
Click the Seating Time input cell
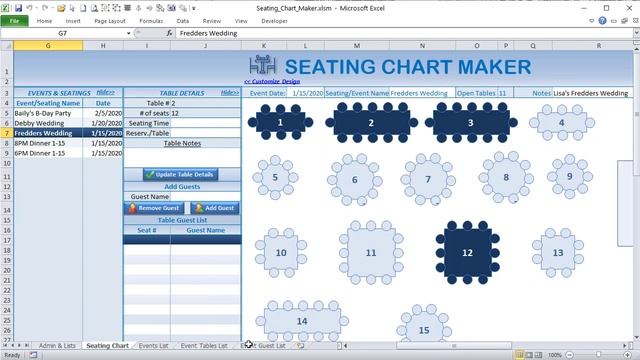point(205,123)
